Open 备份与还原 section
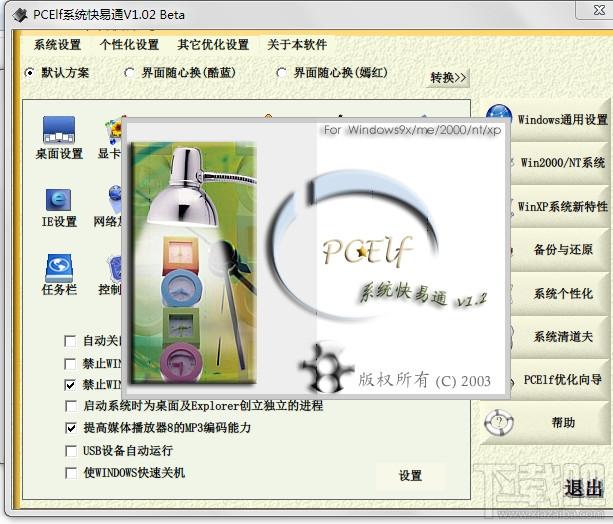Image resolution: width=613 pixels, height=524 pixels. tap(562, 249)
